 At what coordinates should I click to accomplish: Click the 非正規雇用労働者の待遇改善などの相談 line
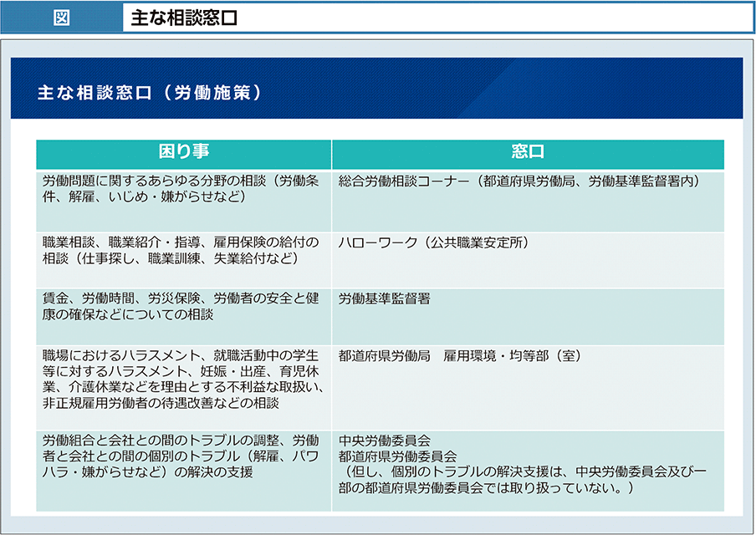(x=161, y=403)
